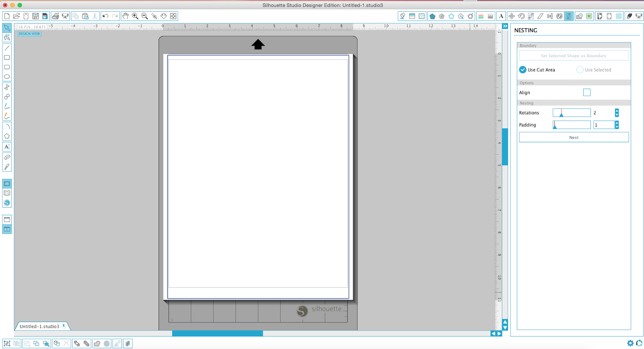Image resolution: width=644 pixels, height=349 pixels.
Task: Paste from clipboard icon
Action: (x=85, y=16)
